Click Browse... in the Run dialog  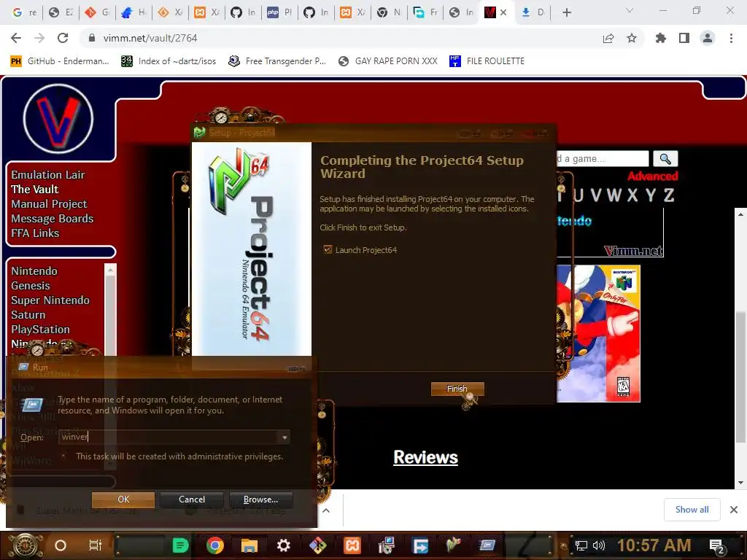pyautogui.click(x=260, y=499)
